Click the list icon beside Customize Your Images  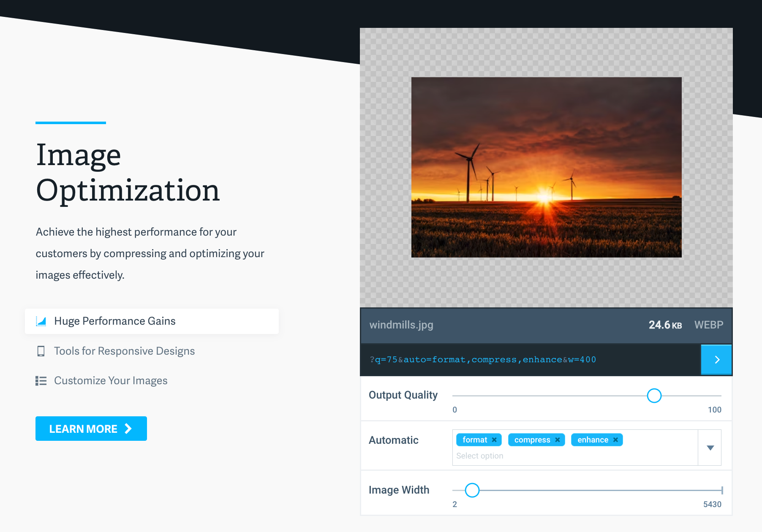41,381
